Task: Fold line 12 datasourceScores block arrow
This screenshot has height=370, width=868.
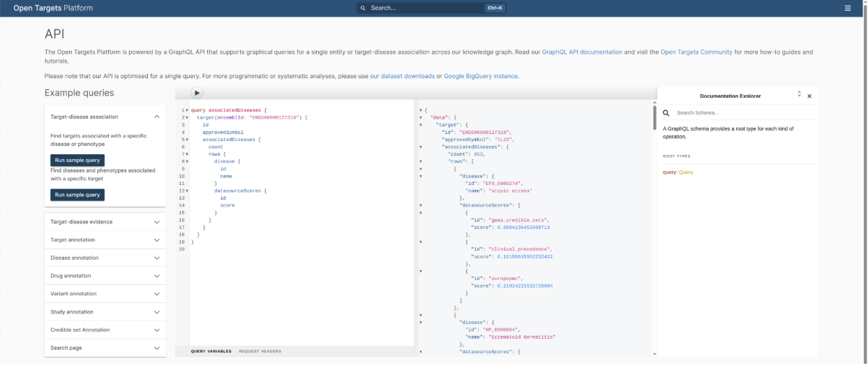Action: (x=187, y=191)
